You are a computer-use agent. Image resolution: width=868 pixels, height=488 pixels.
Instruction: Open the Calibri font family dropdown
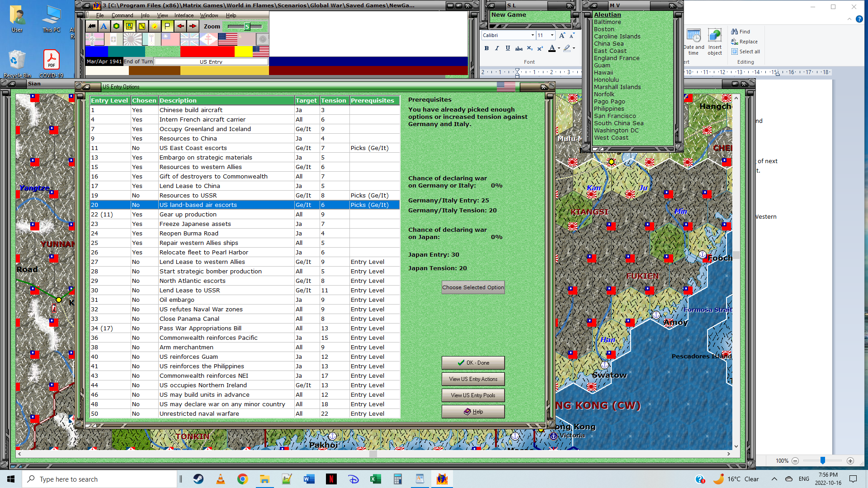click(x=533, y=35)
